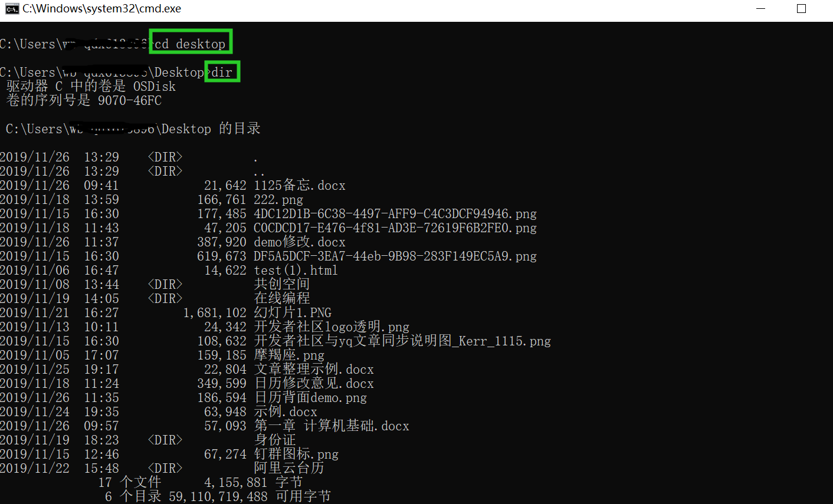The image size is (833, 504).
Task: Click timestamp 2019/11/05 17:07
Action: [59, 355]
